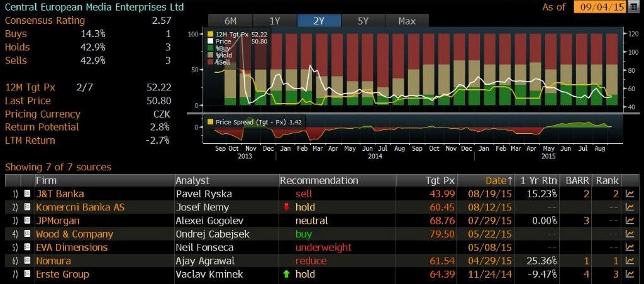Image resolution: width=644 pixels, height=284 pixels.
Task: Click the underweight recommendation for EVA Dimensions
Action: click(x=323, y=248)
